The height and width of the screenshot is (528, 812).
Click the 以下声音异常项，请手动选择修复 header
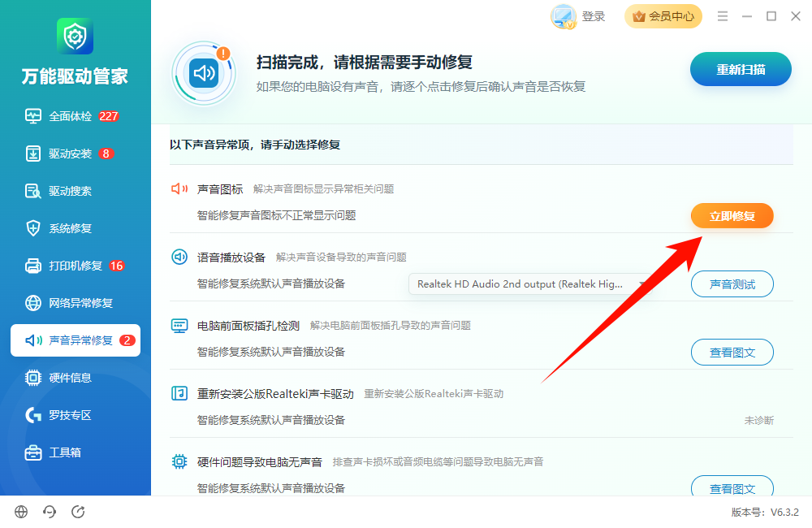[255, 145]
